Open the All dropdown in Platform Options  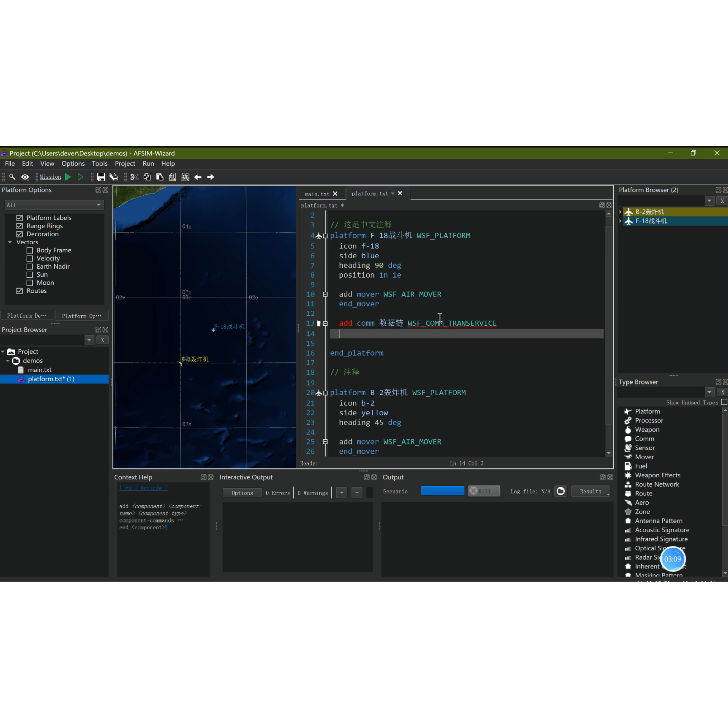point(54,205)
